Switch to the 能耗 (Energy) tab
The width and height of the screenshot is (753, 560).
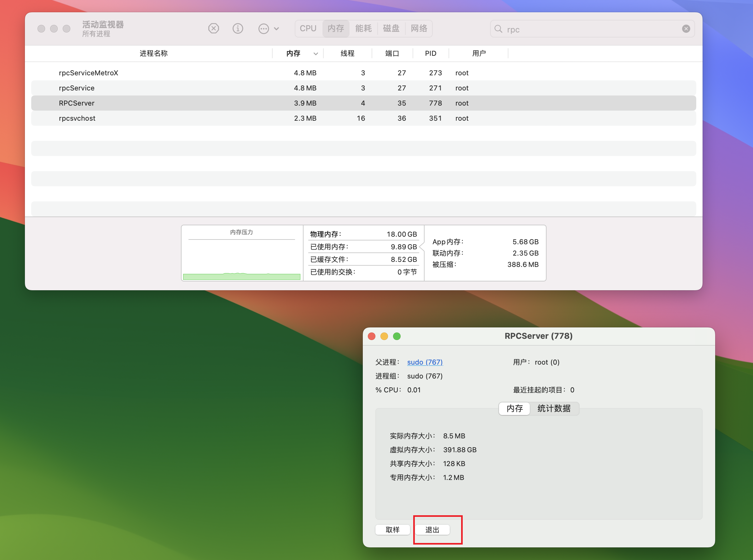pyautogui.click(x=363, y=28)
